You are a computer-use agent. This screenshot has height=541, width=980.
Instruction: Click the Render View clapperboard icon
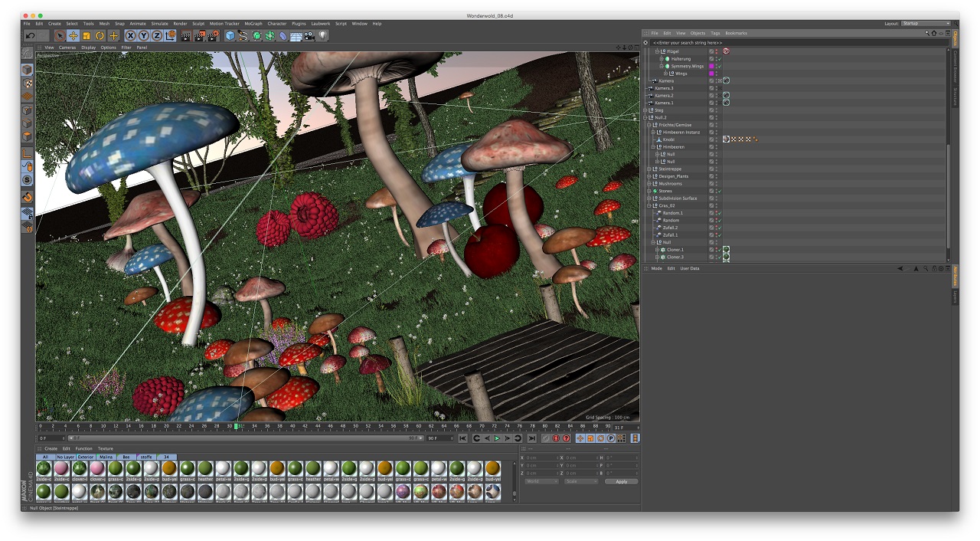(x=185, y=35)
